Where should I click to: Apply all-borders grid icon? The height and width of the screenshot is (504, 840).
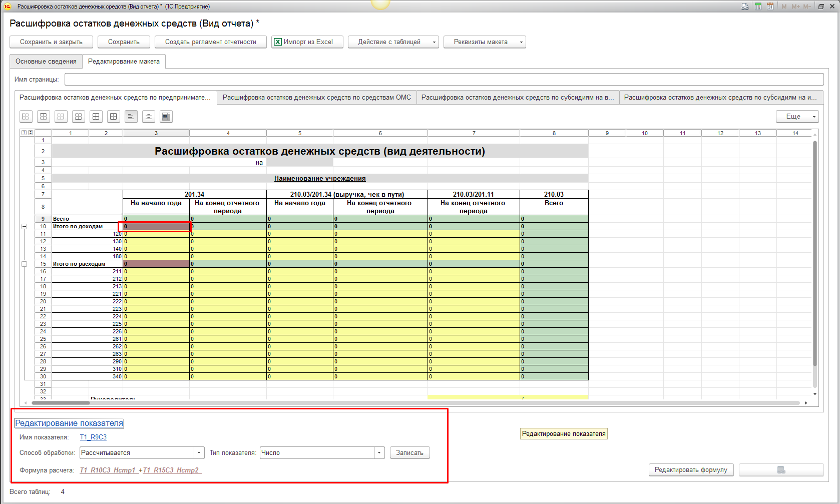96,117
